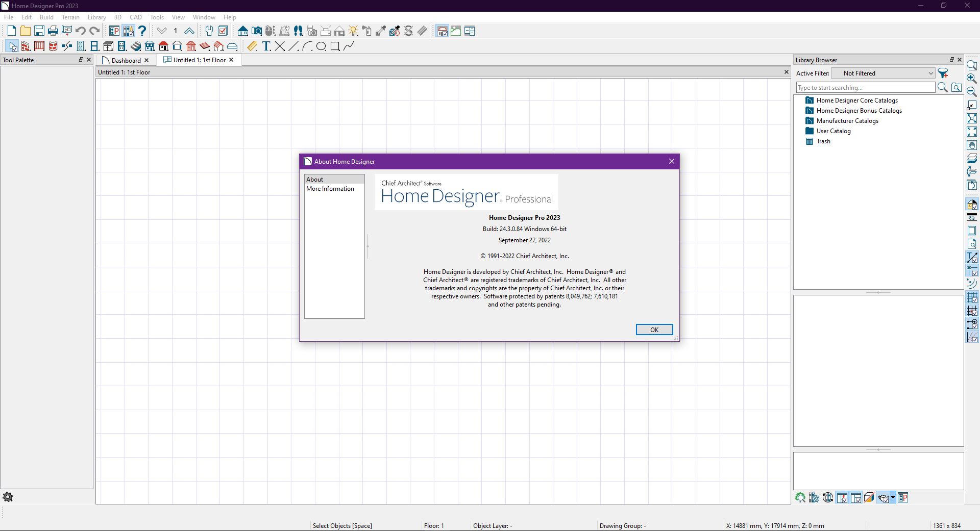Click the library search input field
The image size is (980, 531).
[866, 88]
